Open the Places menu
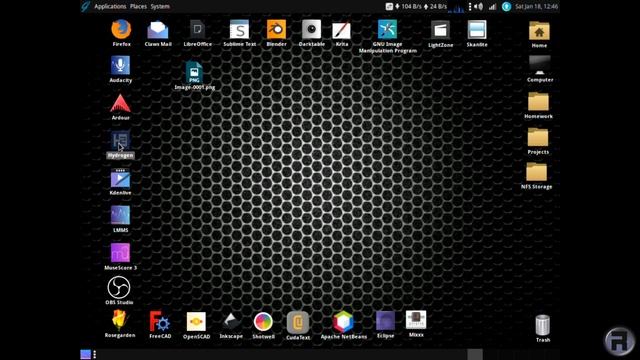 tap(138, 7)
